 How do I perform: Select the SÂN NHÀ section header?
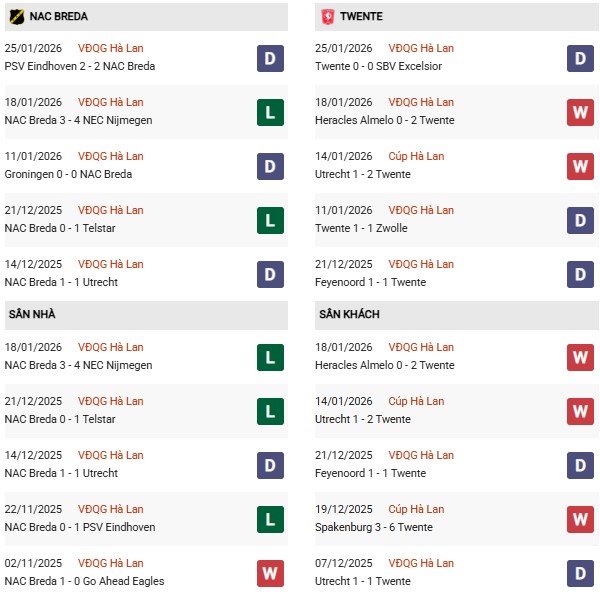point(32,314)
